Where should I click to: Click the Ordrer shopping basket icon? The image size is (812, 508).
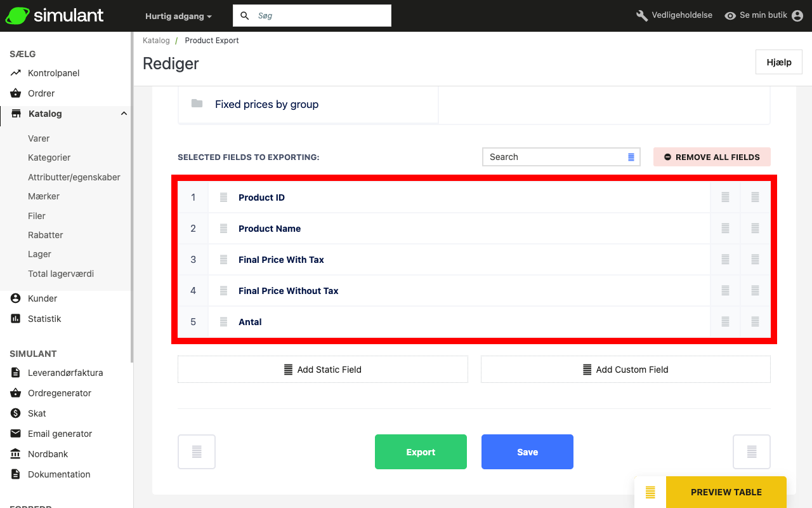pos(16,93)
